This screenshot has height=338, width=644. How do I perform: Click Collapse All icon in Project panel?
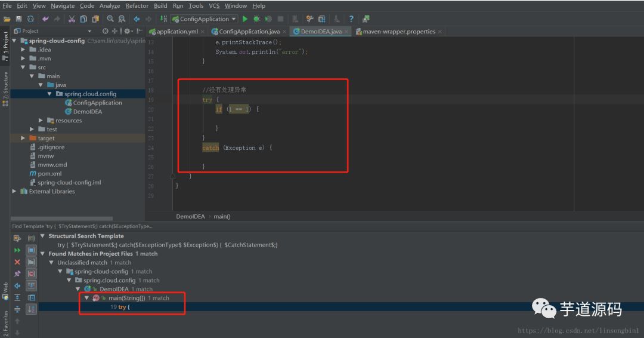114,31
